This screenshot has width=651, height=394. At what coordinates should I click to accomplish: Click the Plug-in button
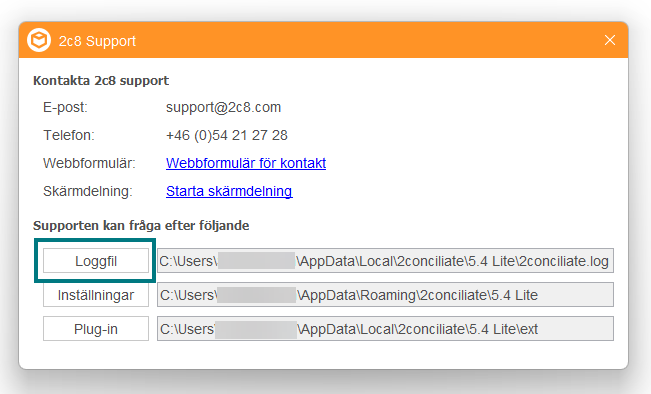(x=96, y=329)
